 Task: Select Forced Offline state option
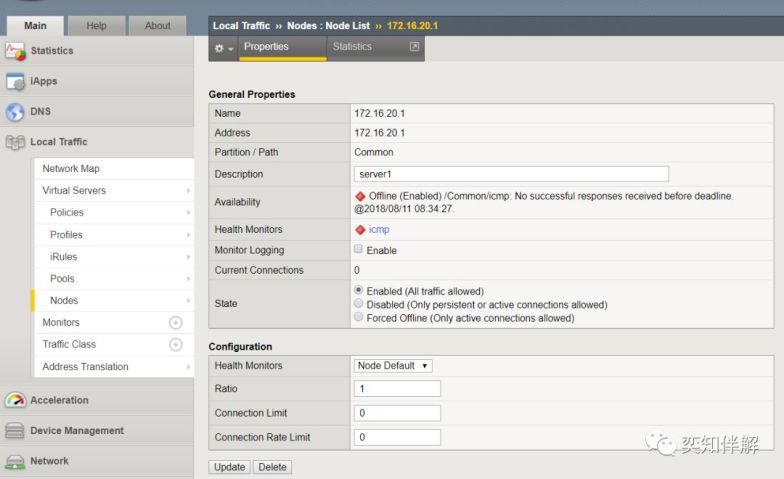358,316
